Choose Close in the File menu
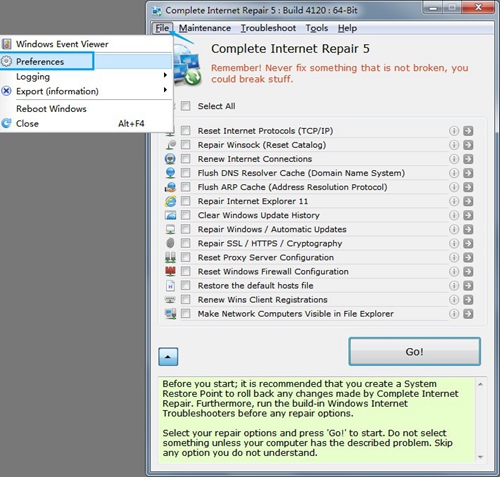Screen dimensions: 500x477 point(86,123)
